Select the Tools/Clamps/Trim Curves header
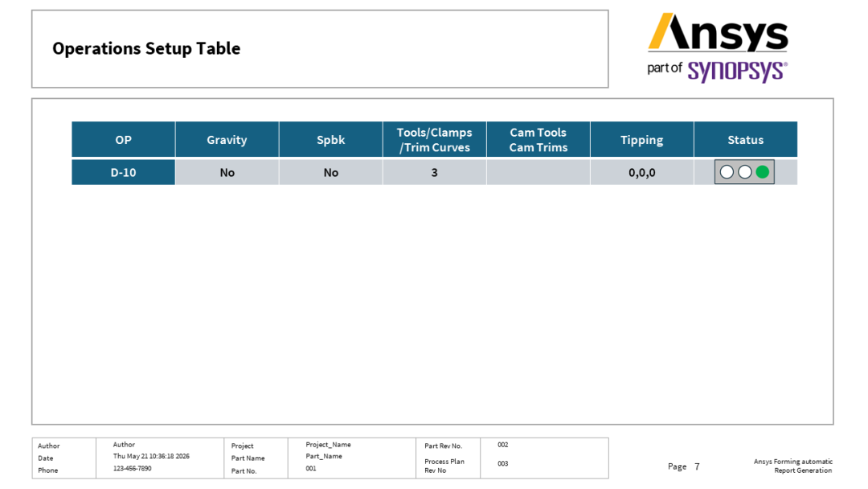868x489 pixels. point(435,140)
